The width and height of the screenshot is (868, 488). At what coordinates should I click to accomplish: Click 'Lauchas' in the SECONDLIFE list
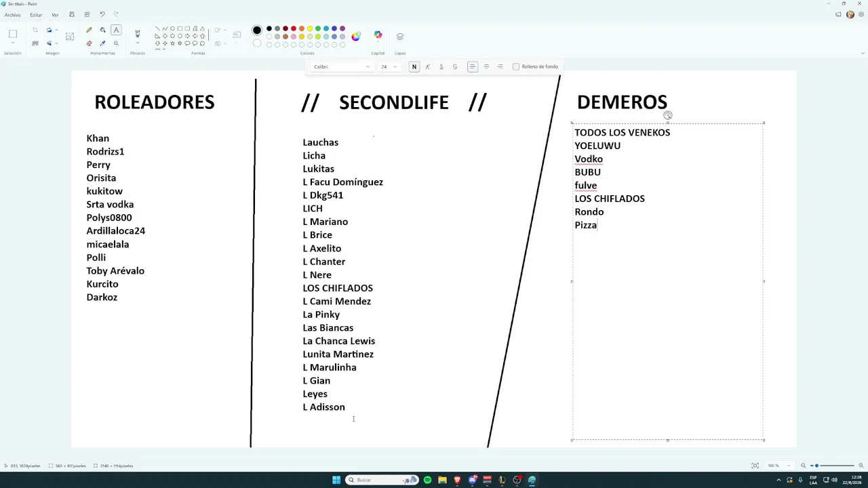(321, 142)
